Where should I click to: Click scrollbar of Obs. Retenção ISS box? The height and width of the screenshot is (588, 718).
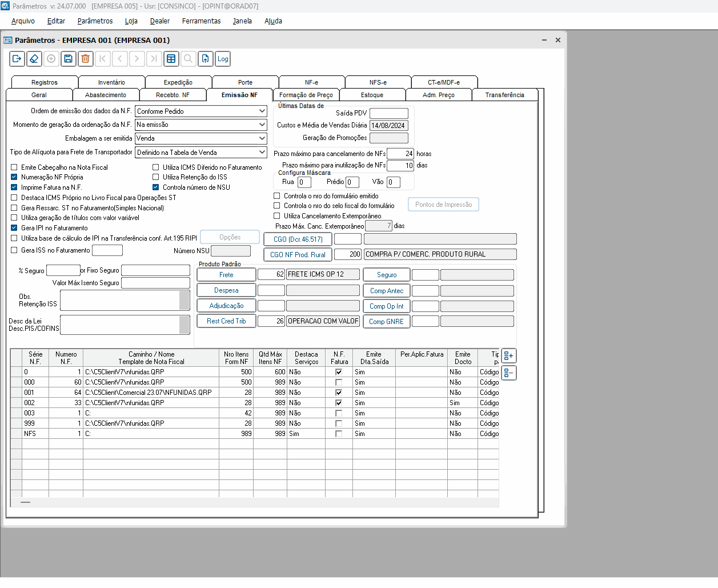(184, 301)
